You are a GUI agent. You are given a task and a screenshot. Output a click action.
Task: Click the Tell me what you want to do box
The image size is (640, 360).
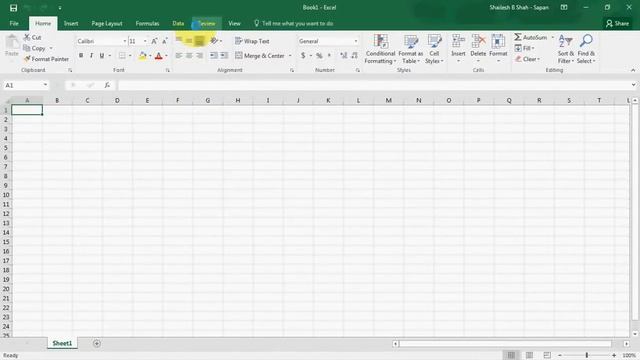pos(294,24)
